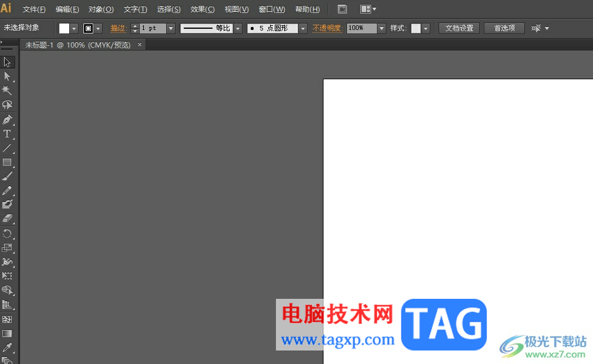Select the Line Segment tool

click(x=7, y=148)
